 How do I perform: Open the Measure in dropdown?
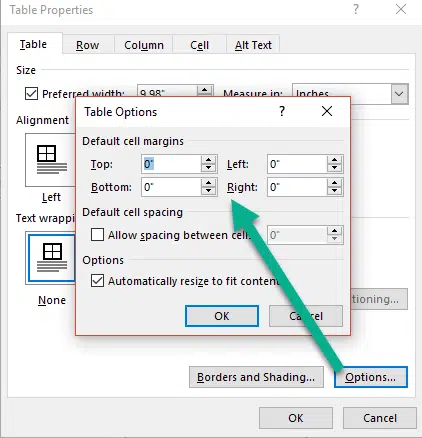(x=399, y=94)
